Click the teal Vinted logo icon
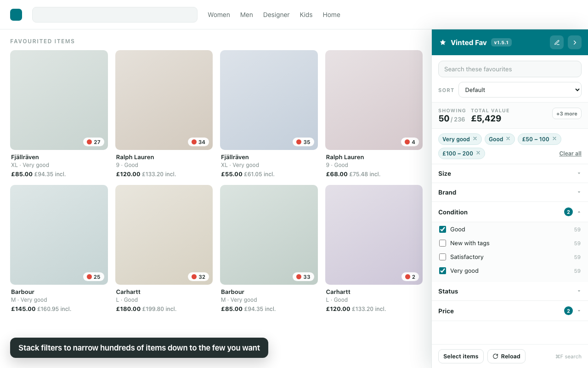This screenshot has height=368, width=588. [x=16, y=15]
